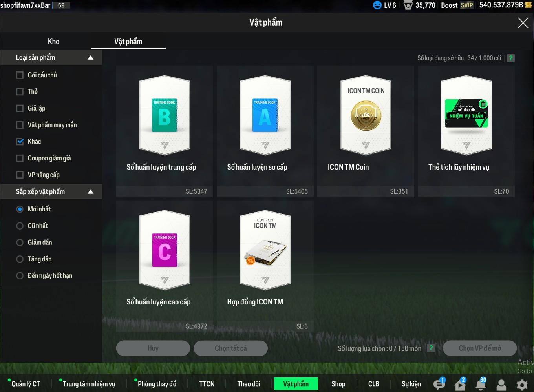Screen dimensions: 534x392
Task: Enable the Gói cầu thủ filter
Action: pos(20,75)
